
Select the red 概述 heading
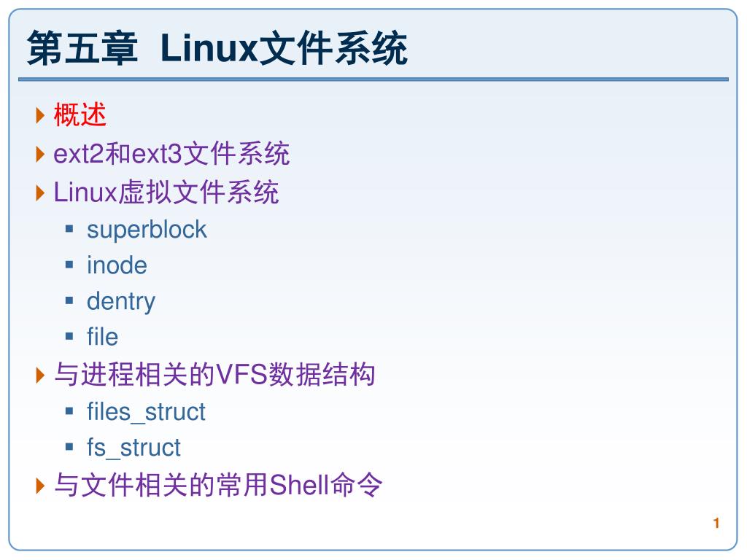tap(80, 114)
